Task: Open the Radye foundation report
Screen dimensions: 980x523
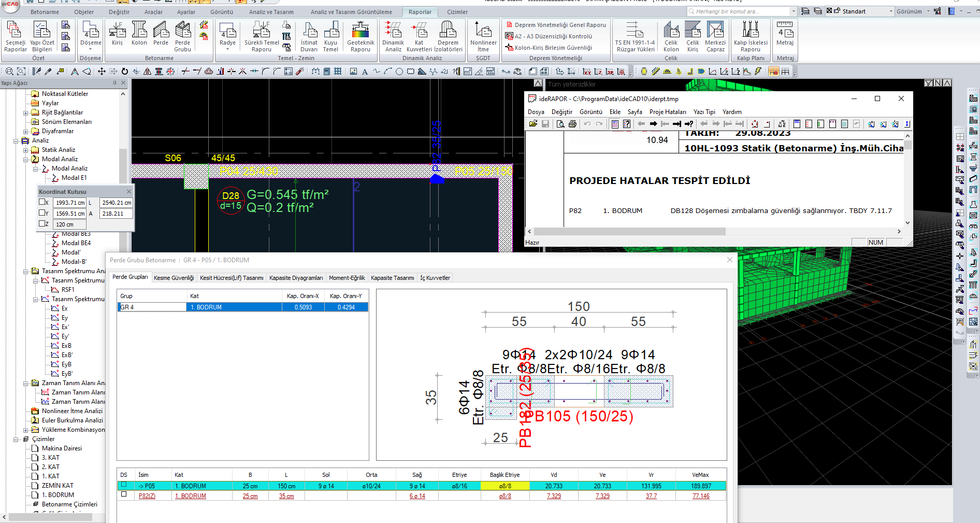Action: tap(227, 35)
